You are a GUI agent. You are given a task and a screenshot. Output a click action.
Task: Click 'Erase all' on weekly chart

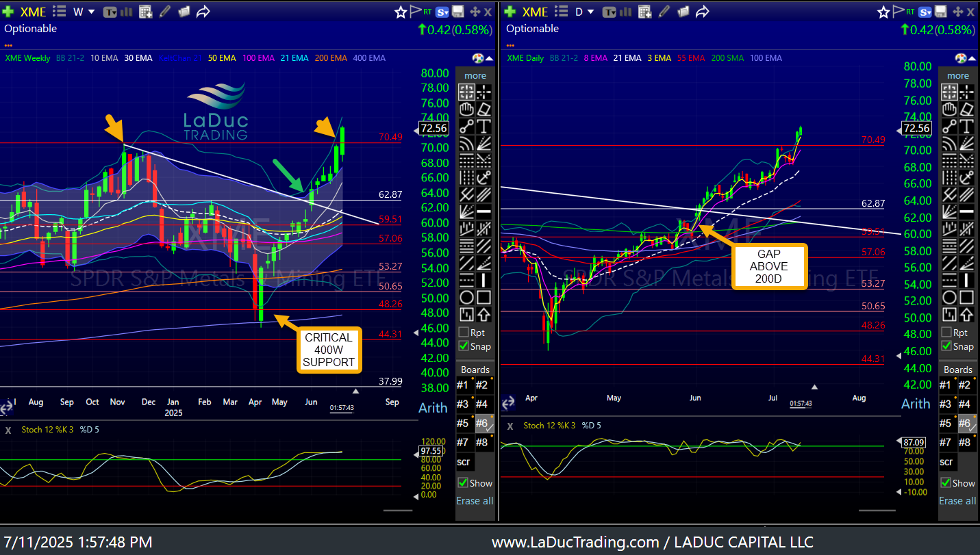[475, 501]
